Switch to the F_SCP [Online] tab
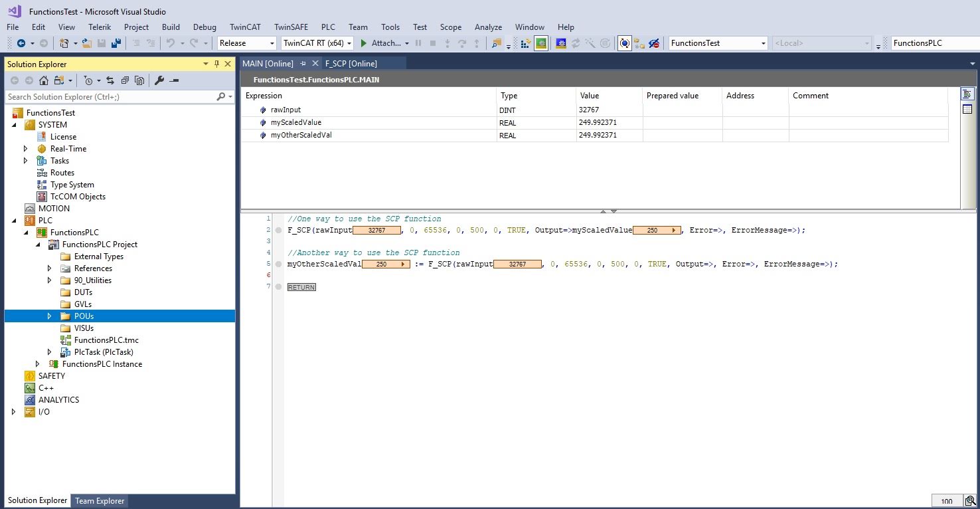Viewport: 980px width, 509px height. tap(351, 64)
